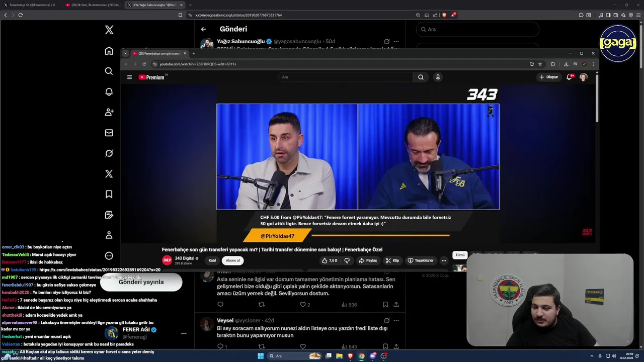
Task: Bookmark the YouTube page with star
Action: click(x=540, y=64)
